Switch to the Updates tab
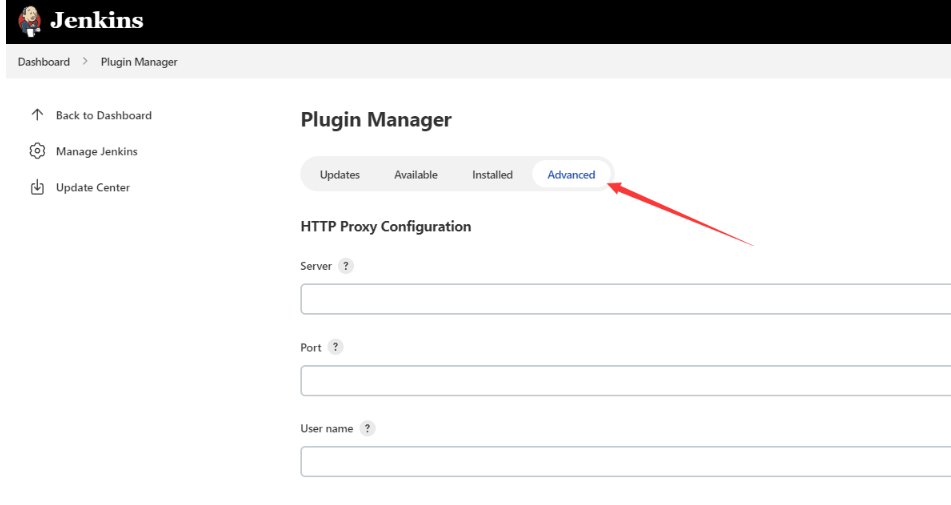Image resolution: width=951 pixels, height=505 pixels. click(x=340, y=175)
